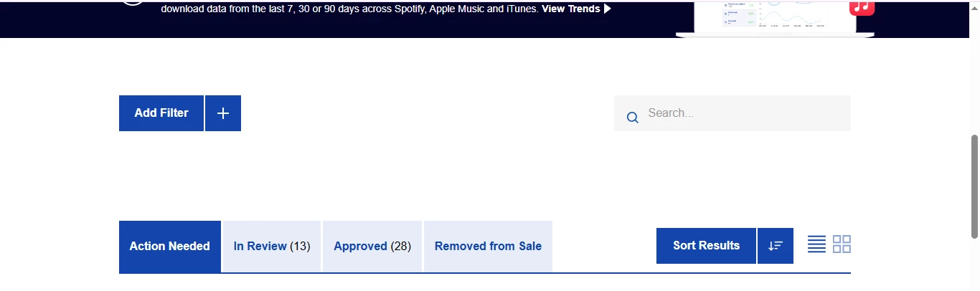
Task: Select the Action Needed tab
Action: (170, 247)
